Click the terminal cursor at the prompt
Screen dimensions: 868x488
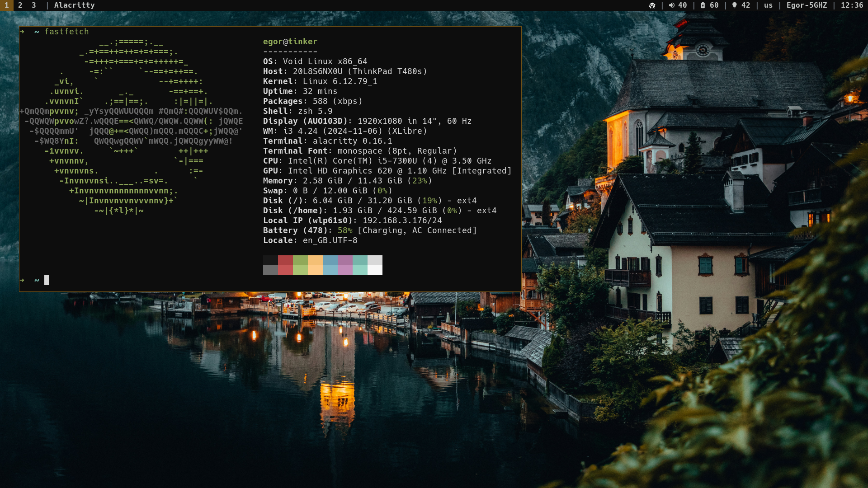coord(47,280)
